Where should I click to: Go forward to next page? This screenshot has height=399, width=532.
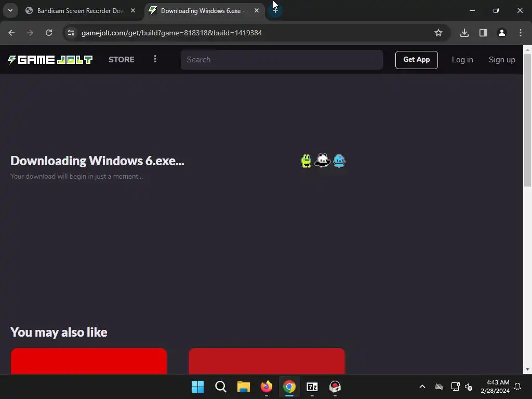point(30,33)
